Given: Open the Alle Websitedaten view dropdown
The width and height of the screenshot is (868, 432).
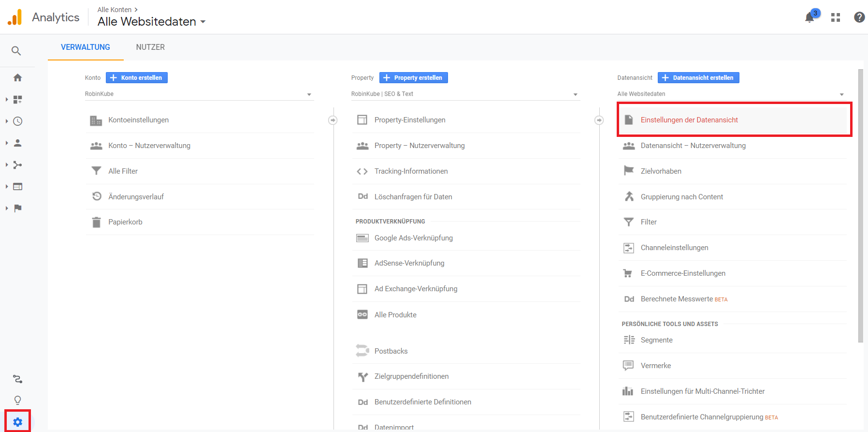Looking at the screenshot, I should pos(732,94).
